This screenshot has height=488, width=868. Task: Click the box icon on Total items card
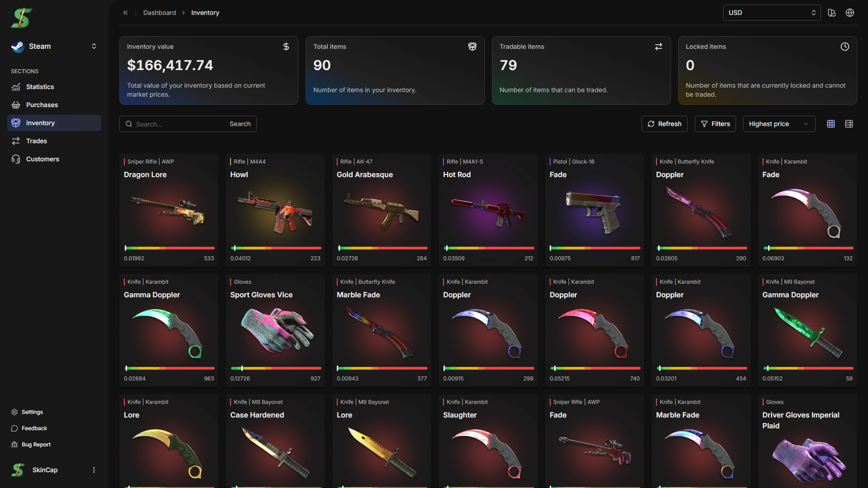[x=472, y=47]
